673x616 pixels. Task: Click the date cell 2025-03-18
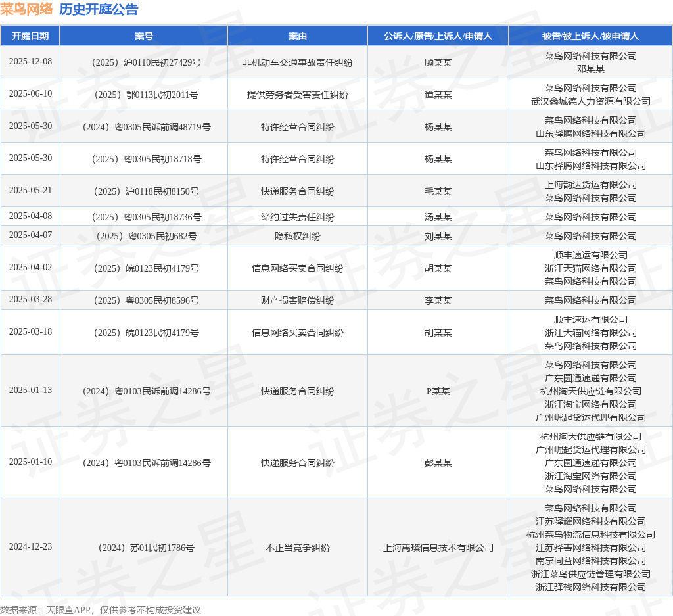30,331
